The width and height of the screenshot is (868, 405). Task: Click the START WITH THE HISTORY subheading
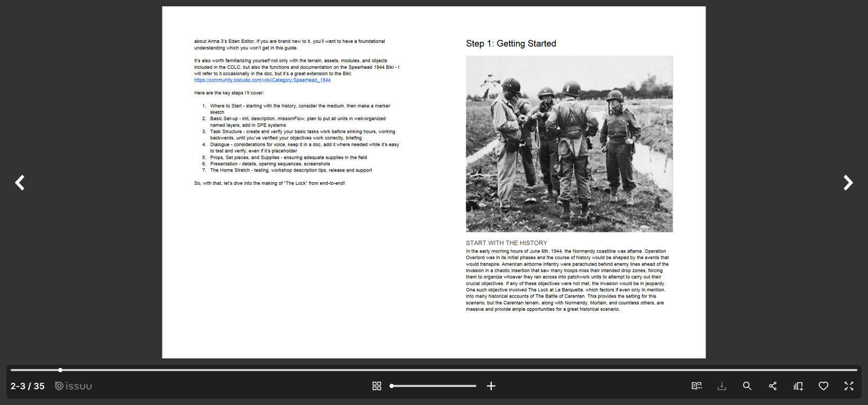click(507, 243)
